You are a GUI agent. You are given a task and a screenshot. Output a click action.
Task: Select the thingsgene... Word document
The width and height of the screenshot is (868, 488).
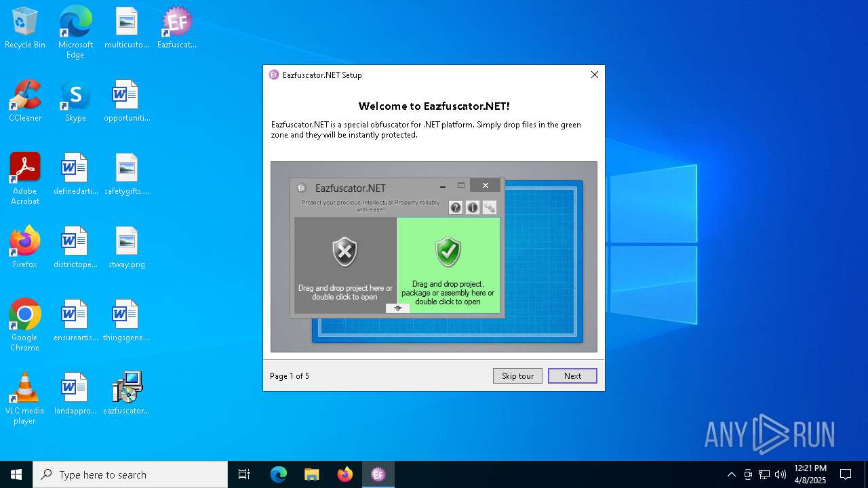[x=126, y=321]
